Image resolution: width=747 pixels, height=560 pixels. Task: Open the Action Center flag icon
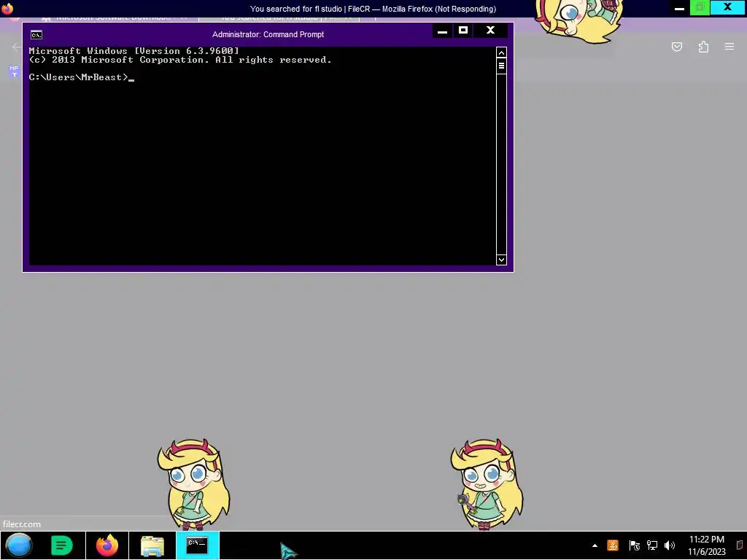634,545
